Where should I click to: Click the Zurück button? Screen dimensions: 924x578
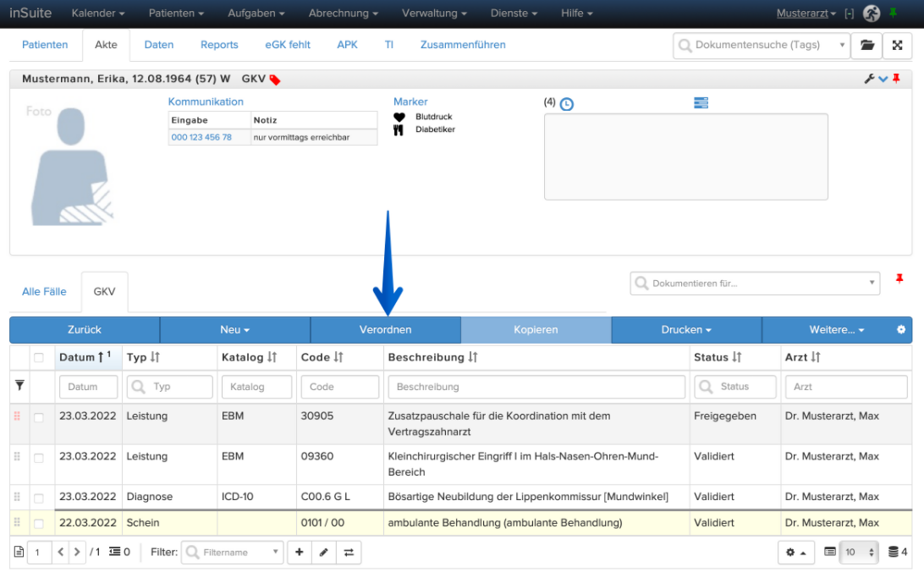click(x=85, y=329)
